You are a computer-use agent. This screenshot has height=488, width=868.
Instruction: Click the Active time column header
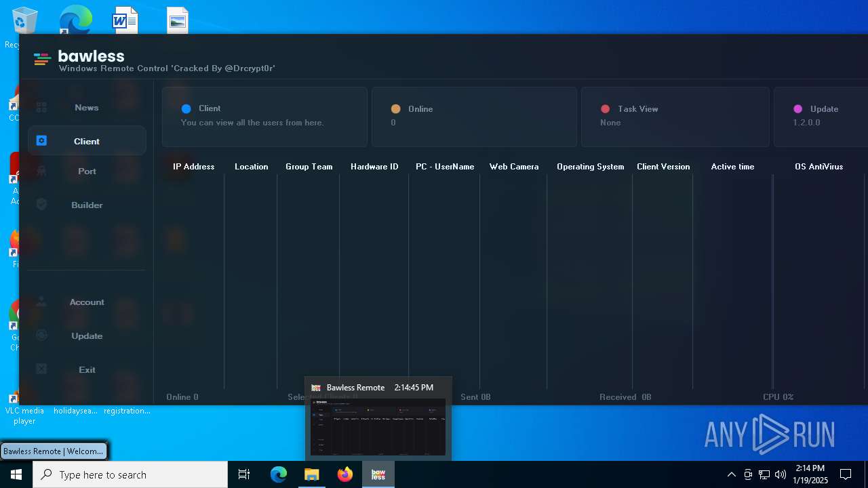[x=732, y=167]
